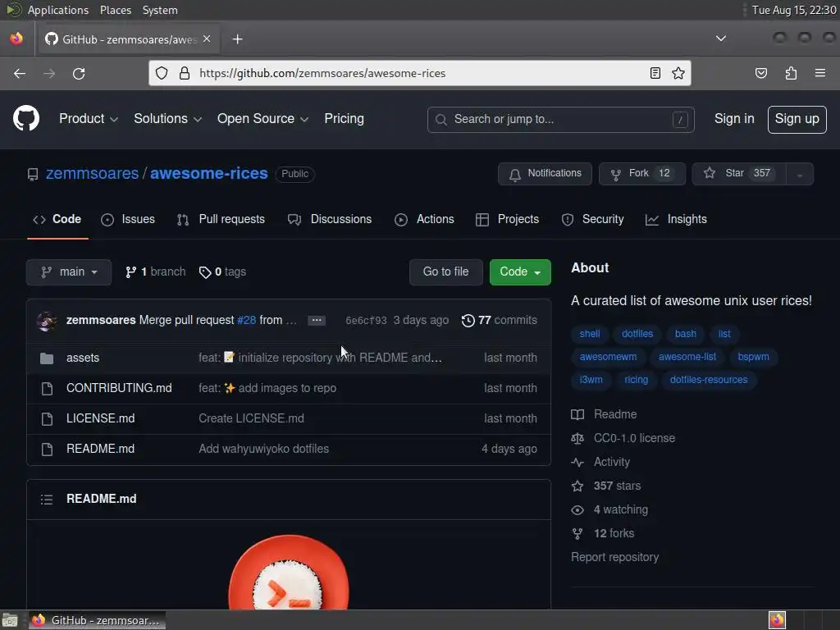List all tabs with the chevron

tap(721, 39)
